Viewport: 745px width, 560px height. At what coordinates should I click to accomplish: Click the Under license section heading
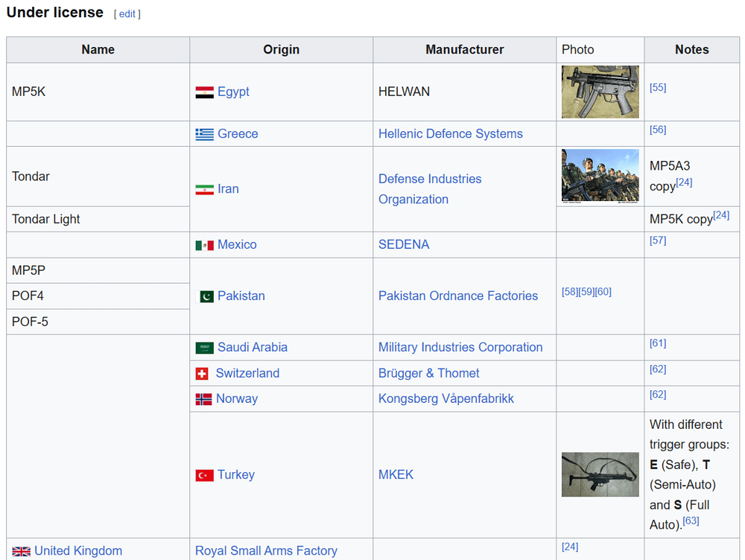pos(54,13)
